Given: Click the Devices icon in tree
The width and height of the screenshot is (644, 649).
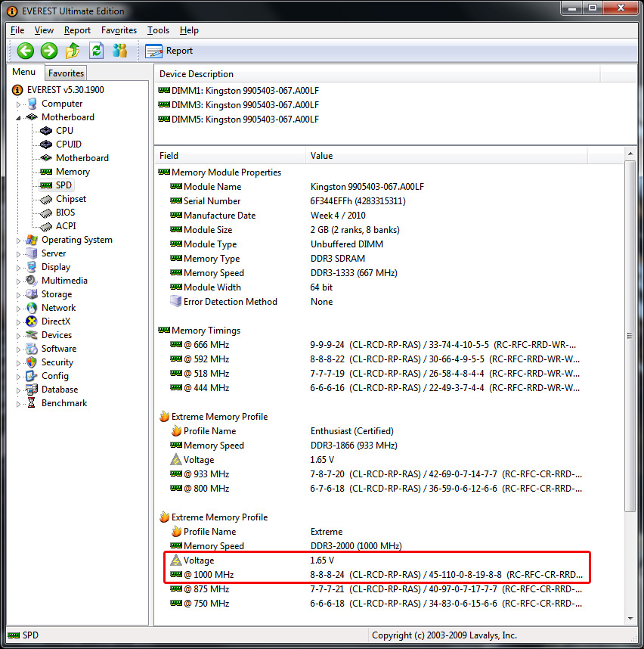Looking at the screenshot, I should point(32,335).
